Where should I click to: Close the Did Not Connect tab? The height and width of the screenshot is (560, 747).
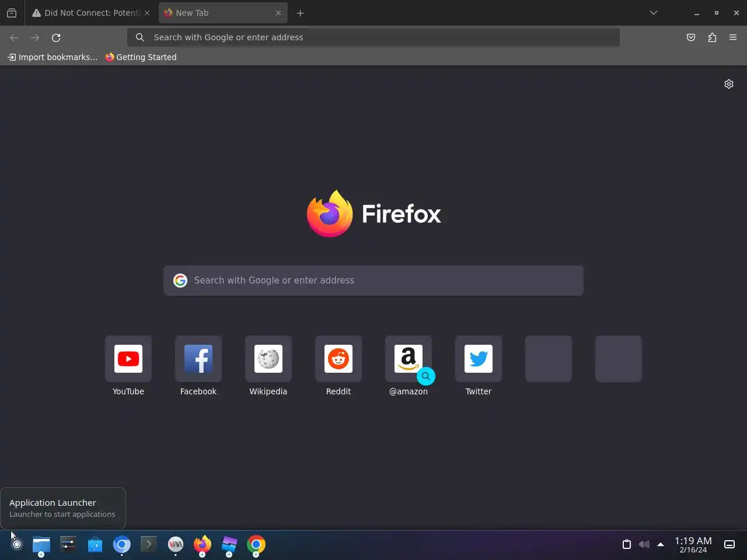147,13
